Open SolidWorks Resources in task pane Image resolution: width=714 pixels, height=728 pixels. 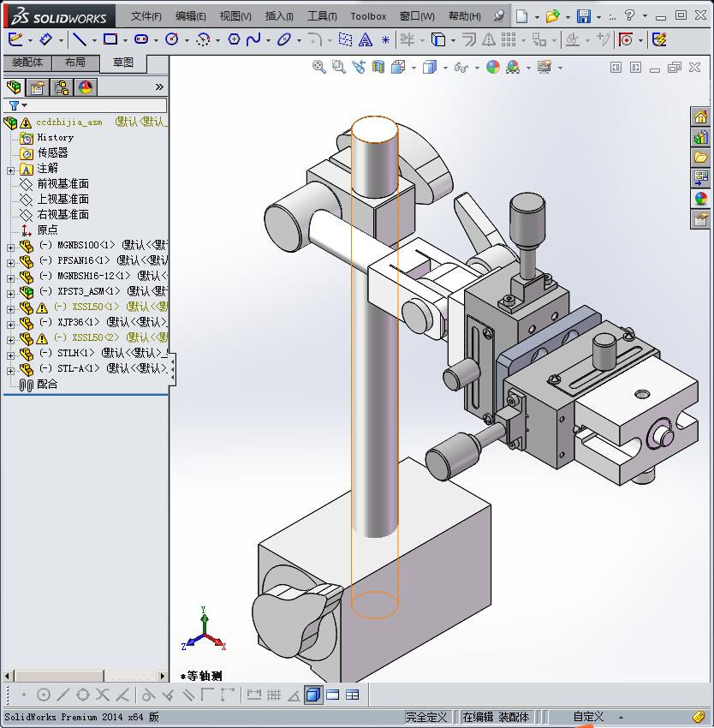[x=700, y=116]
